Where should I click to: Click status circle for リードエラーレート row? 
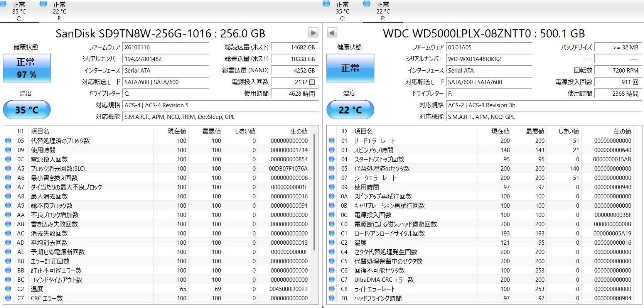pos(332,141)
